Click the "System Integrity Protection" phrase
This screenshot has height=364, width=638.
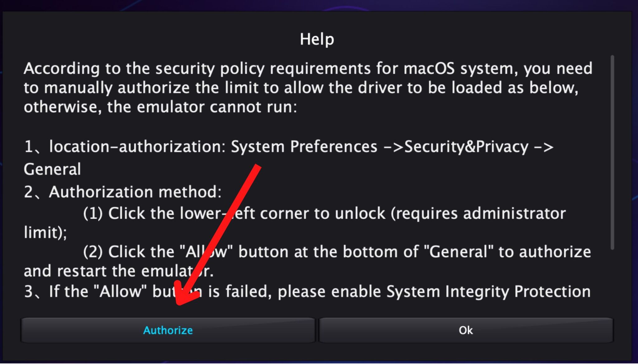click(488, 292)
